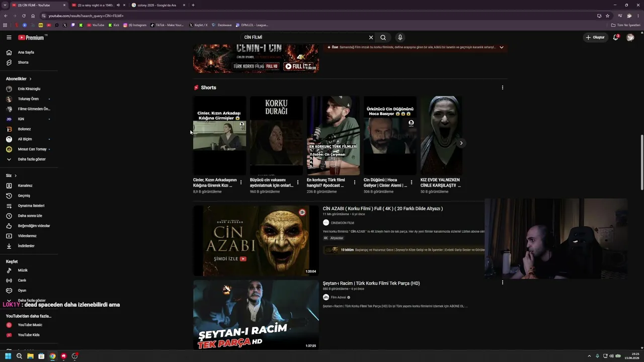Image resolution: width=644 pixels, height=362 pixels.
Task: Open the YouTube account avatar menu
Action: point(630,37)
